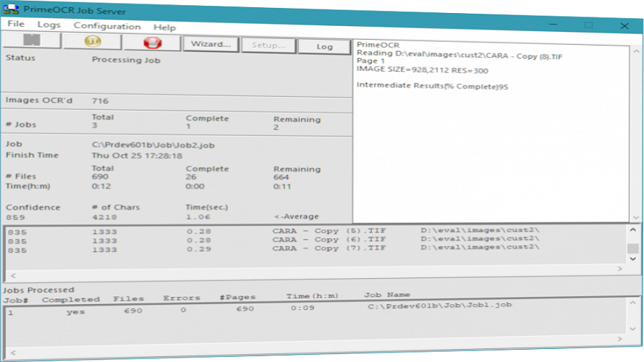644x362 pixels.
Task: Click the Processing Job status text
Action: [x=126, y=60]
